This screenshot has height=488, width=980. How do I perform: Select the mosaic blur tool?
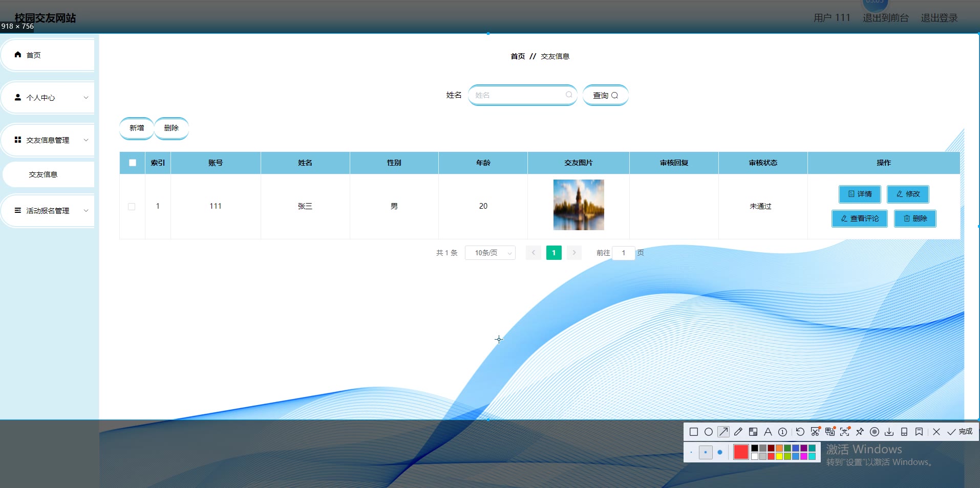(x=753, y=432)
